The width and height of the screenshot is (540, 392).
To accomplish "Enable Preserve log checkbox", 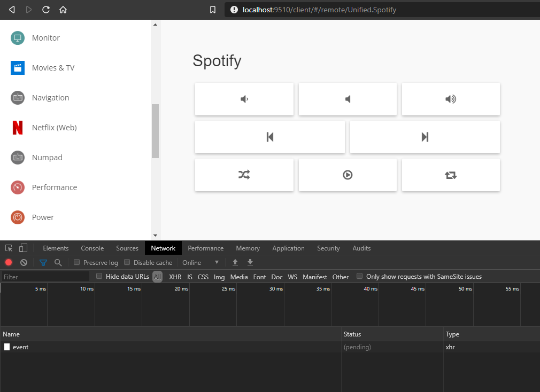I will click(x=77, y=262).
